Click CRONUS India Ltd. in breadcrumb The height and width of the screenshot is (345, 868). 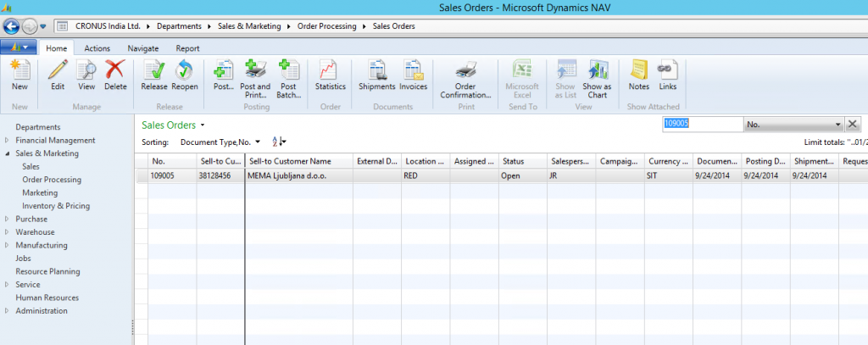[108, 26]
